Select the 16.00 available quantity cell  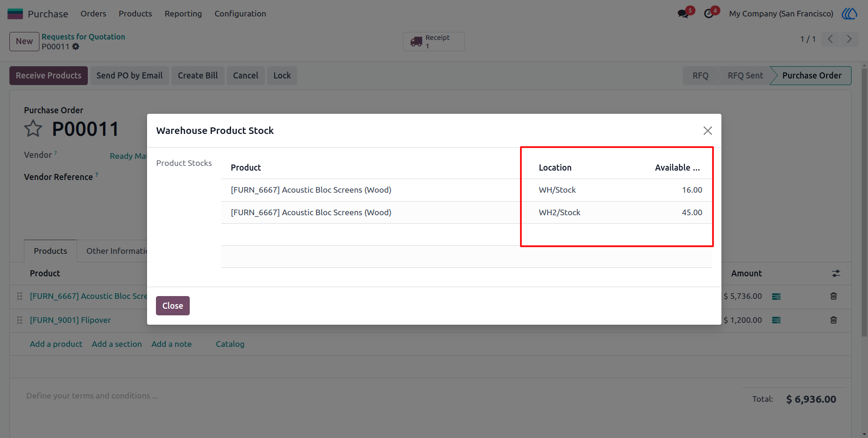(x=692, y=190)
